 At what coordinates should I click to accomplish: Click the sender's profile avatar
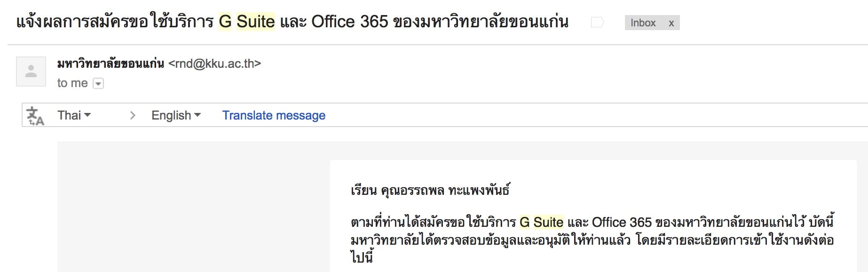tap(31, 72)
